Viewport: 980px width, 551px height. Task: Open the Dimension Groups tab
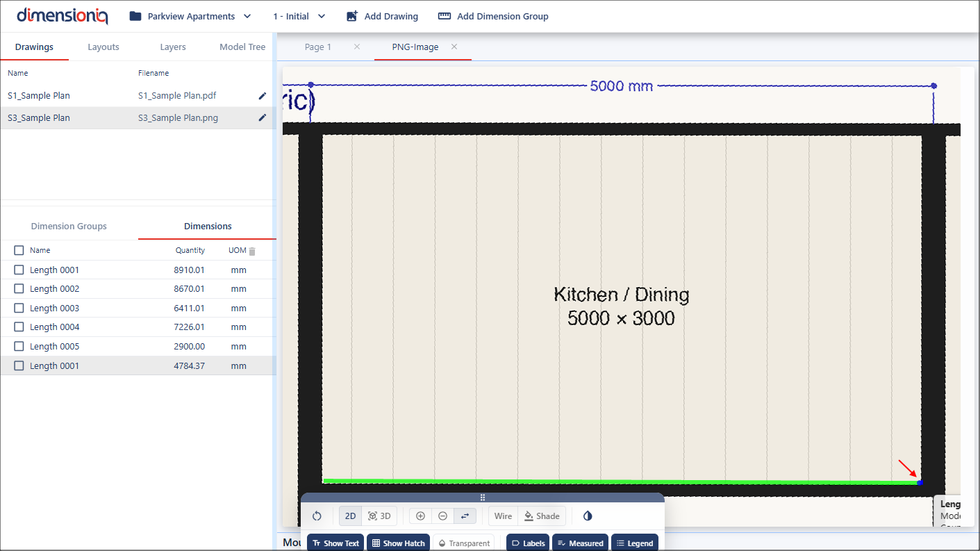click(x=69, y=227)
